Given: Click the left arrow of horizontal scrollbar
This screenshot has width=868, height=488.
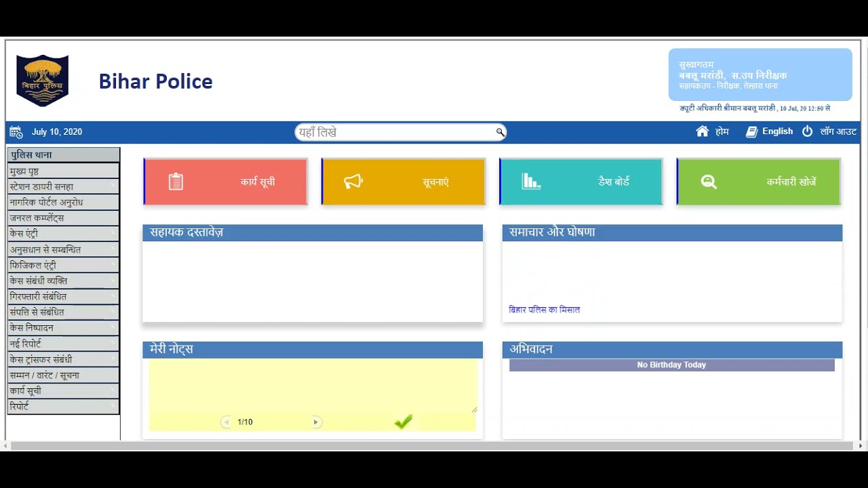Looking at the screenshot, I should pyautogui.click(x=5, y=445).
